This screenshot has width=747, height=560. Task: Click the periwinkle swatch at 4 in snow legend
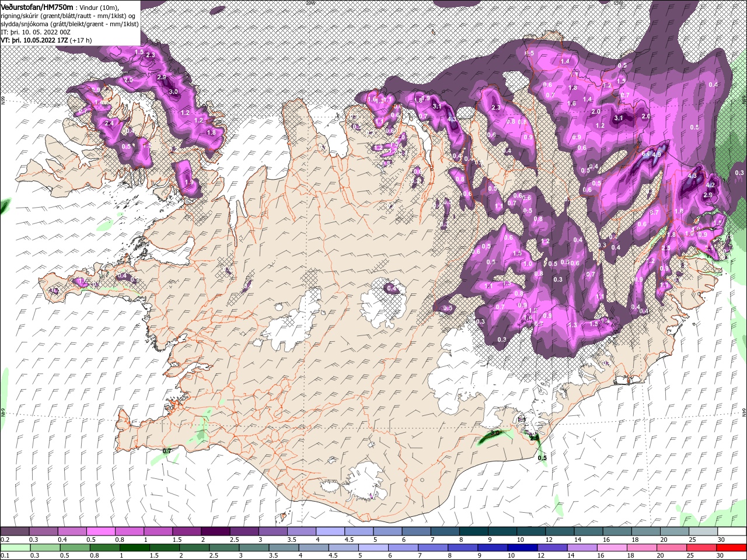tap(330, 531)
